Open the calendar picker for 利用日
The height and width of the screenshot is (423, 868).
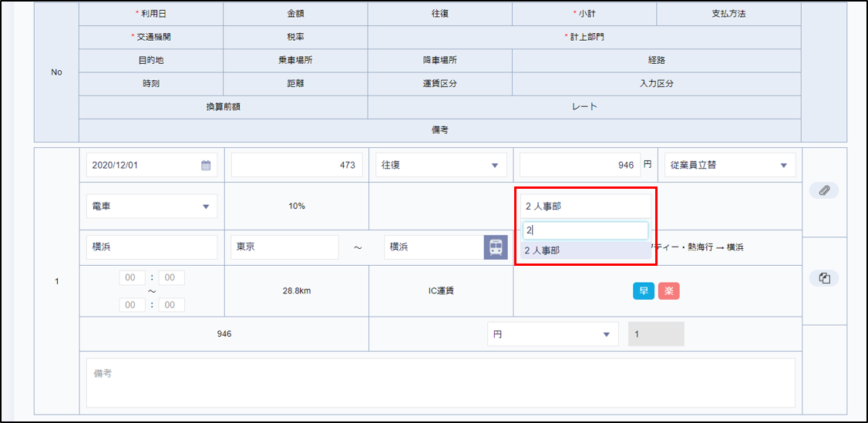pos(206,165)
